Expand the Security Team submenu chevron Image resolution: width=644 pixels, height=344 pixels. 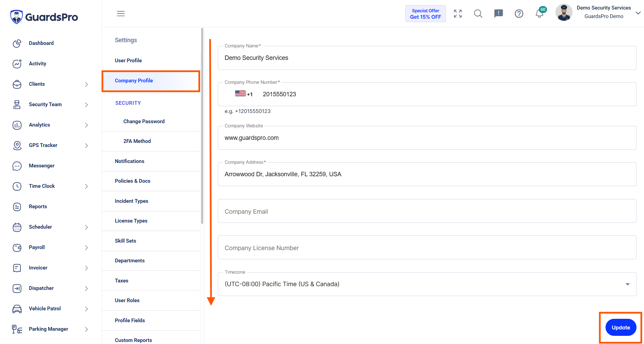[x=86, y=105]
